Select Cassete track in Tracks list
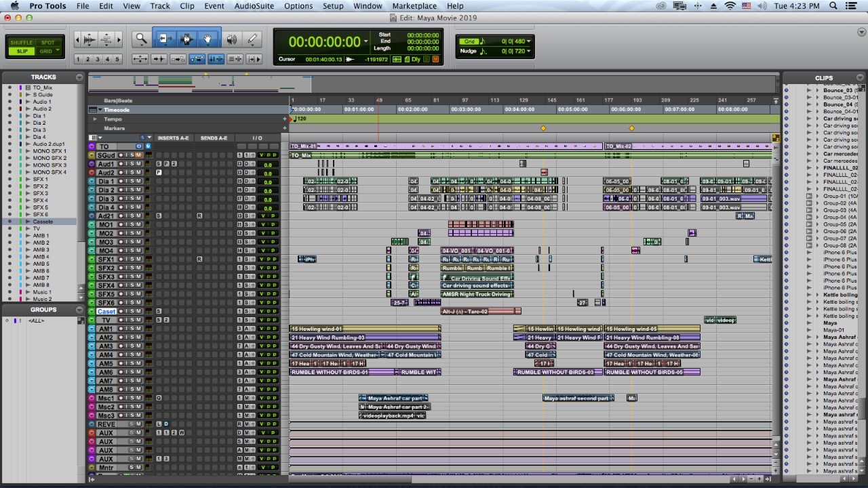This screenshot has width=868, height=488. coord(43,222)
